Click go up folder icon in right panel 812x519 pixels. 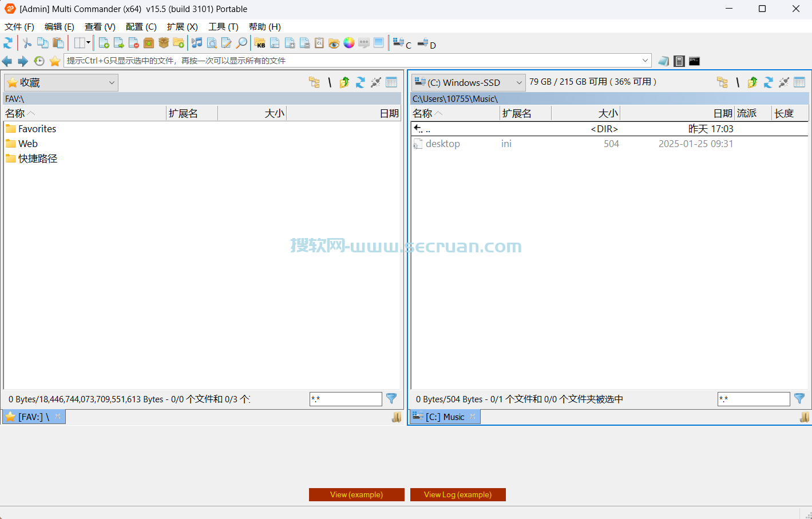[752, 82]
